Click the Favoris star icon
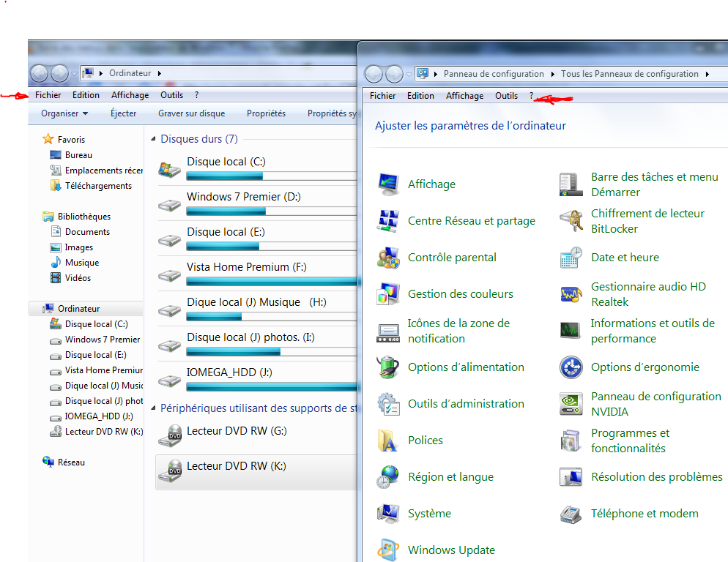The image size is (728, 562). click(48, 139)
